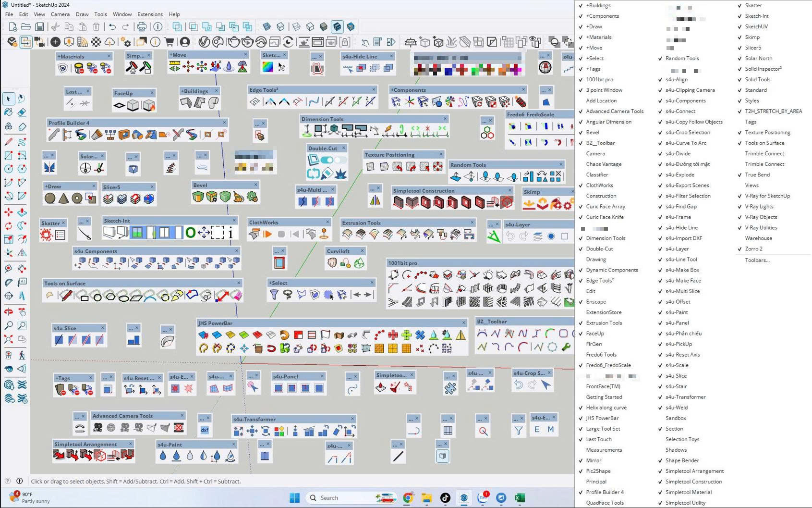Open the Window menu
This screenshot has height=508, width=812.
(122, 14)
